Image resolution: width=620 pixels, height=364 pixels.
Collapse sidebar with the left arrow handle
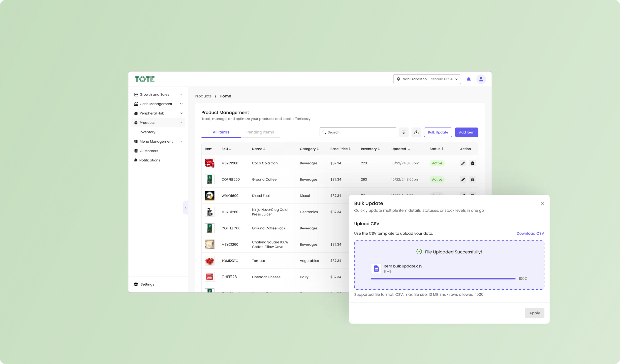pyautogui.click(x=186, y=208)
